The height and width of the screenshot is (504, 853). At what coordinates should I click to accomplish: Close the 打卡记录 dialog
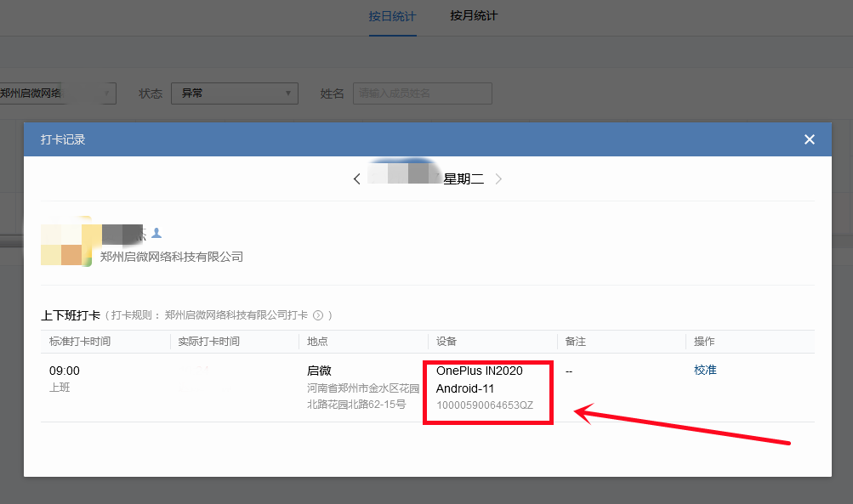tap(810, 139)
